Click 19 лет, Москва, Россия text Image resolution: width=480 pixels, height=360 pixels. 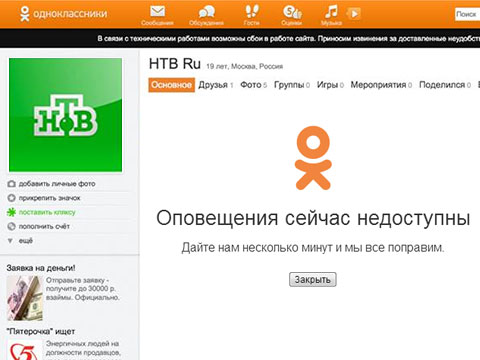pyautogui.click(x=244, y=66)
